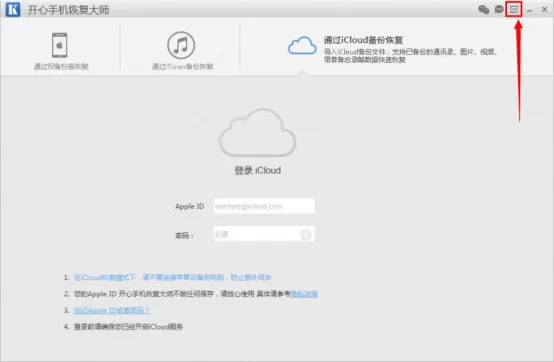Open the forgot Apple ID or password link
This screenshot has height=362, width=554.
coord(112,310)
